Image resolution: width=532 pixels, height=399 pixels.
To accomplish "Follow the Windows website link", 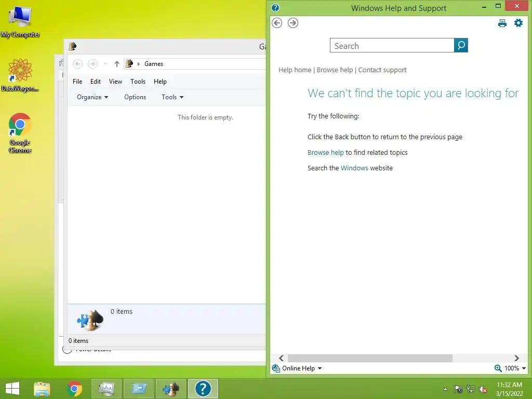I will [354, 168].
